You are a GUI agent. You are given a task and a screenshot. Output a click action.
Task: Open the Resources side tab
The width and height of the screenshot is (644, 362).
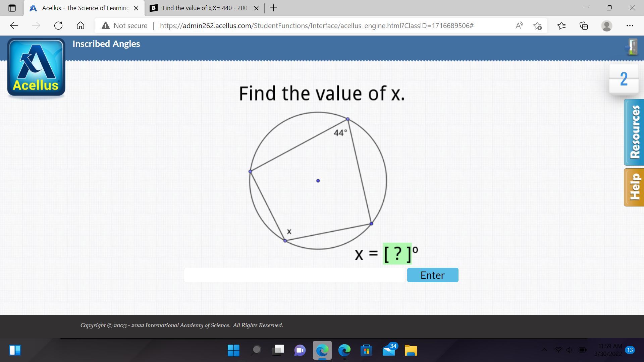click(634, 132)
